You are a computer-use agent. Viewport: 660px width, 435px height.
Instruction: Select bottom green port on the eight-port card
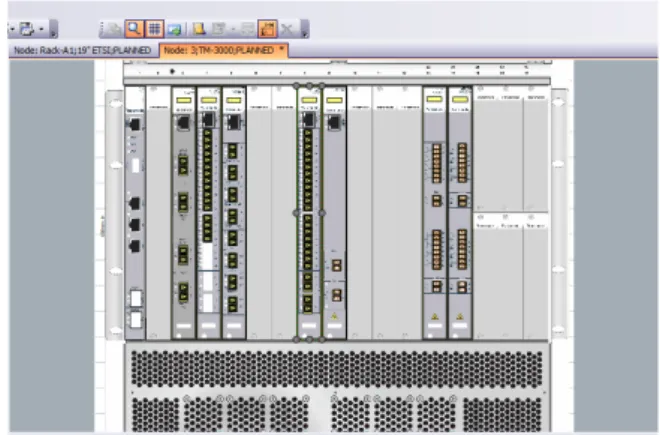[x=233, y=304]
